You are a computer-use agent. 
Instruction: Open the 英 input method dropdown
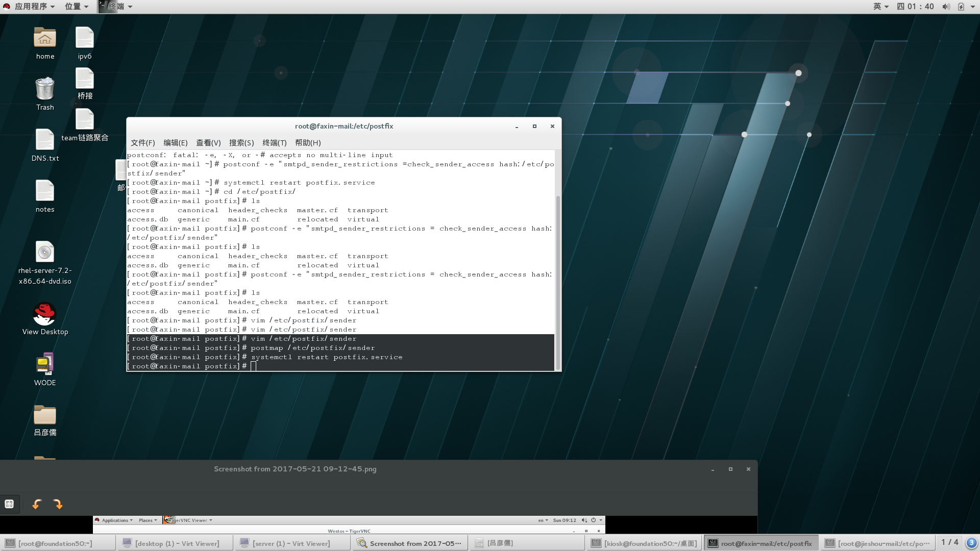coord(881,7)
